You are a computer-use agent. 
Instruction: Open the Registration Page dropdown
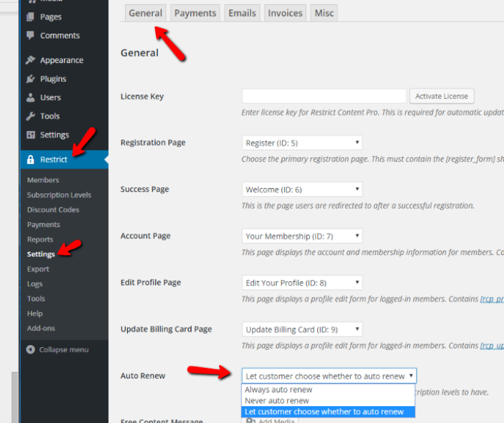pos(302,142)
